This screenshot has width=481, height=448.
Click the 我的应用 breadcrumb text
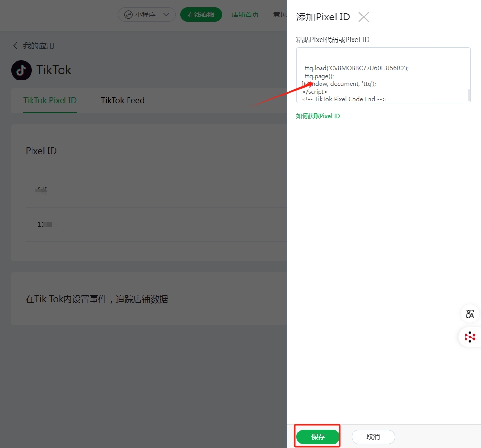[39, 46]
